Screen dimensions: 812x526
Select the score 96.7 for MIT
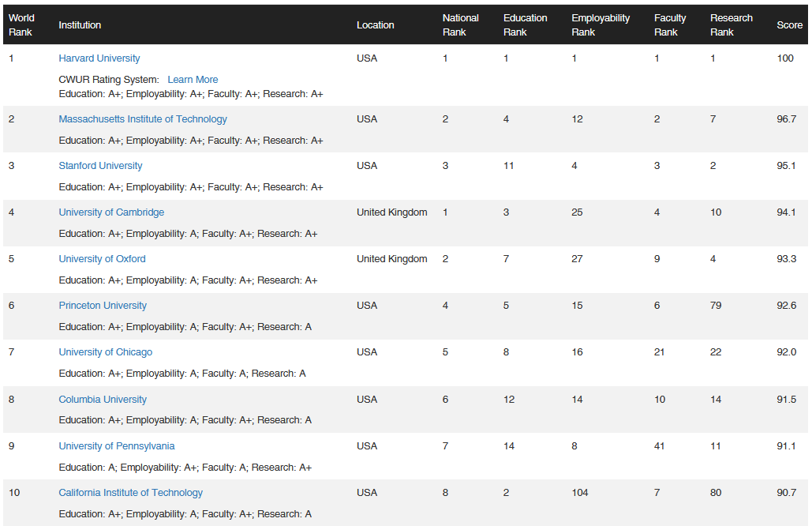pos(787,118)
